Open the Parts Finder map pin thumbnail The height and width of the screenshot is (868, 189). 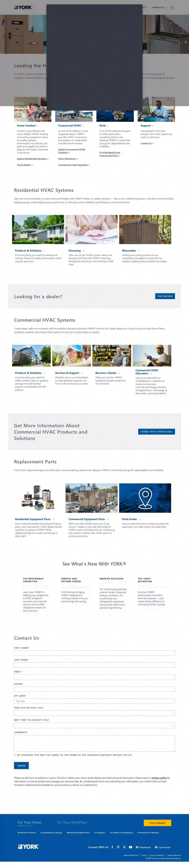coord(145,498)
